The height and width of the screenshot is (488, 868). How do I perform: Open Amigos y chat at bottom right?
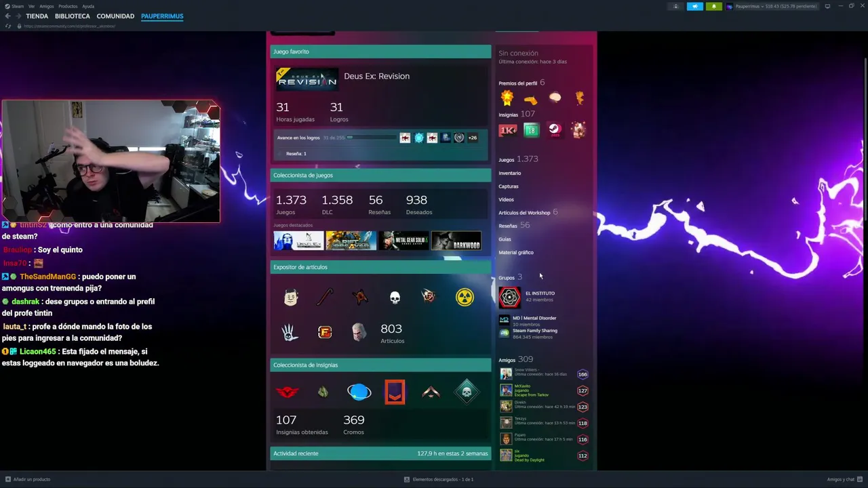(x=844, y=479)
